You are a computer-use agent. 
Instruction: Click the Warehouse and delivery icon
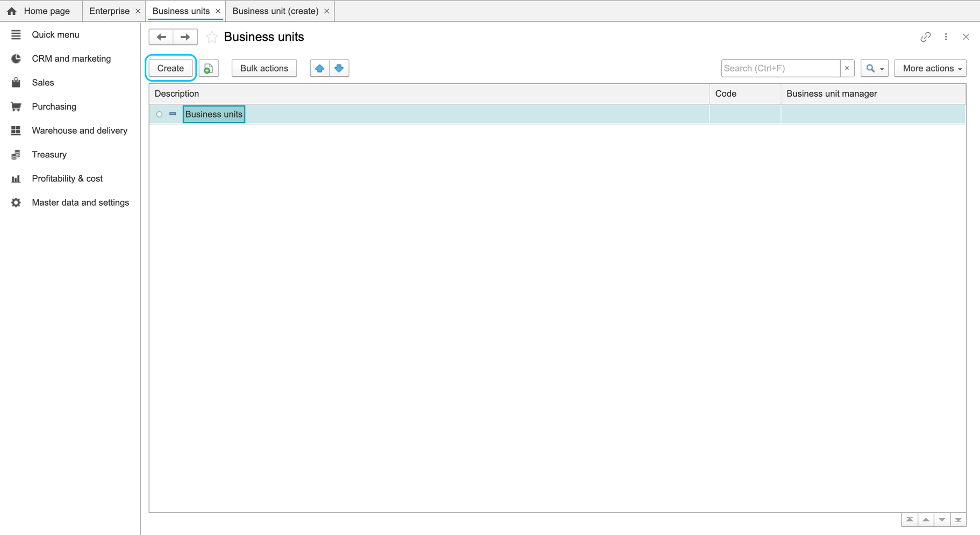16,131
